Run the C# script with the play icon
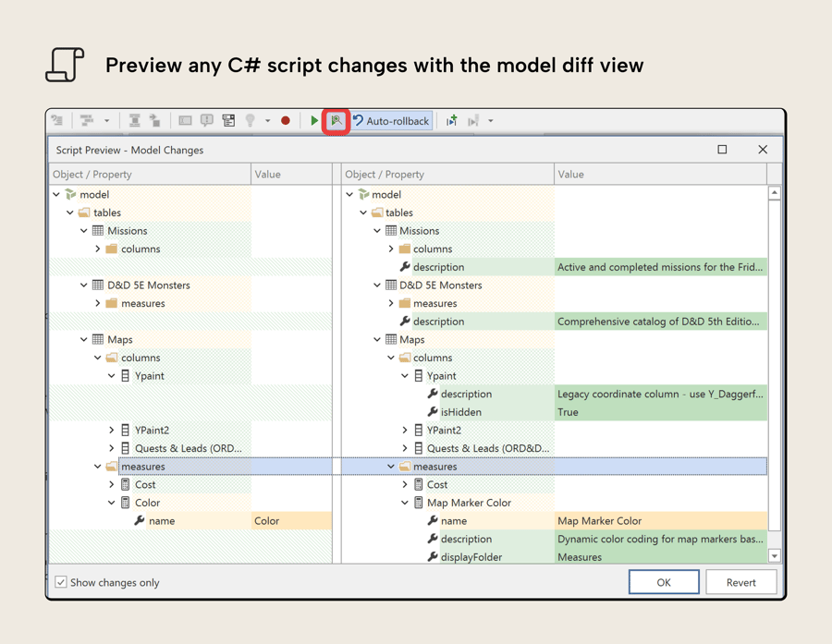 pos(314,120)
